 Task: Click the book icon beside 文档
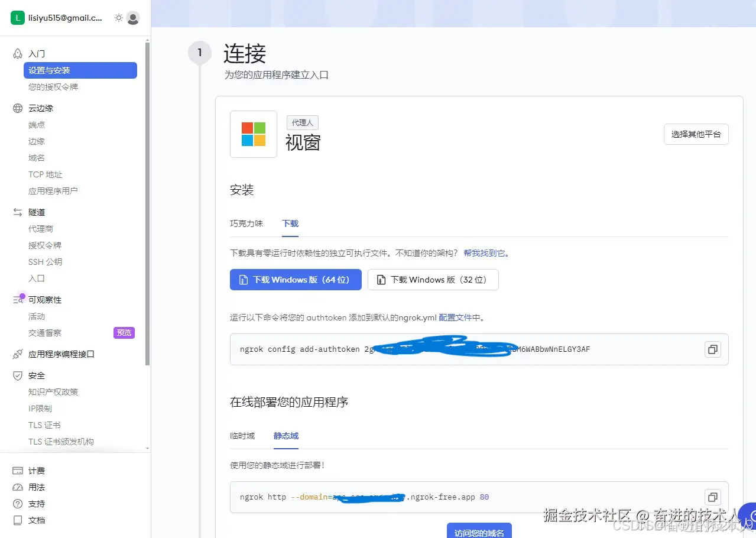[x=18, y=520]
